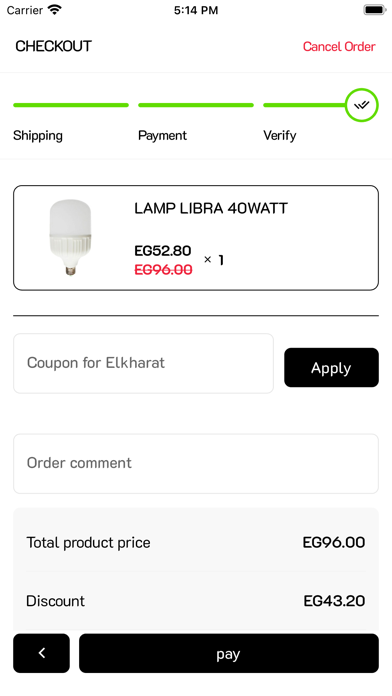
Task: Tap the double-checkmark verify step icon
Action: click(x=362, y=105)
